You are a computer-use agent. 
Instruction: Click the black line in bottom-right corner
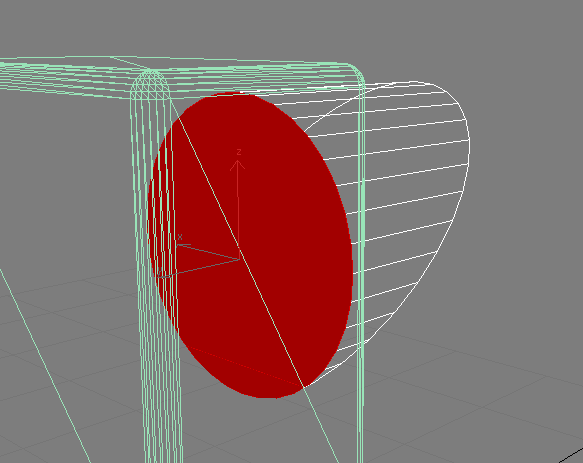[x=572, y=455]
